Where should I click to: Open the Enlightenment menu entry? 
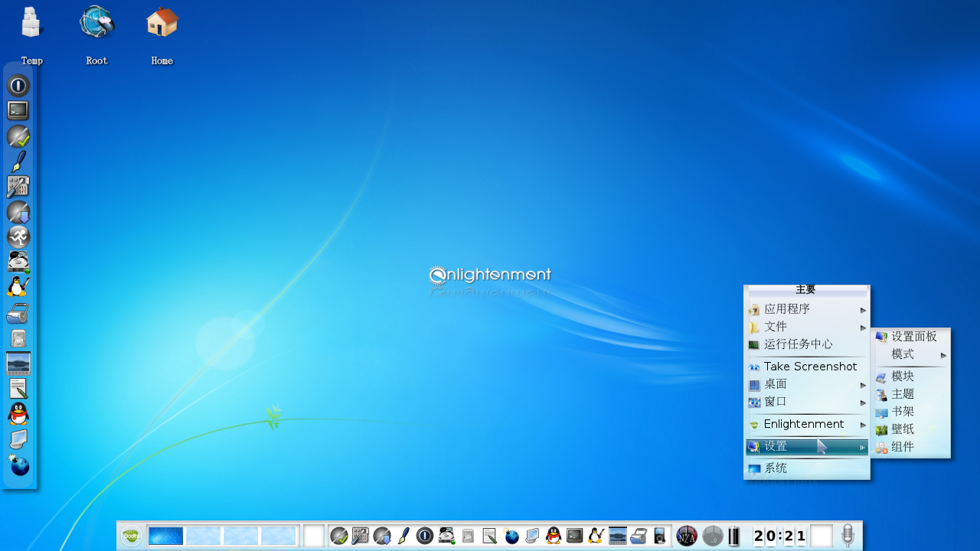coord(807,424)
